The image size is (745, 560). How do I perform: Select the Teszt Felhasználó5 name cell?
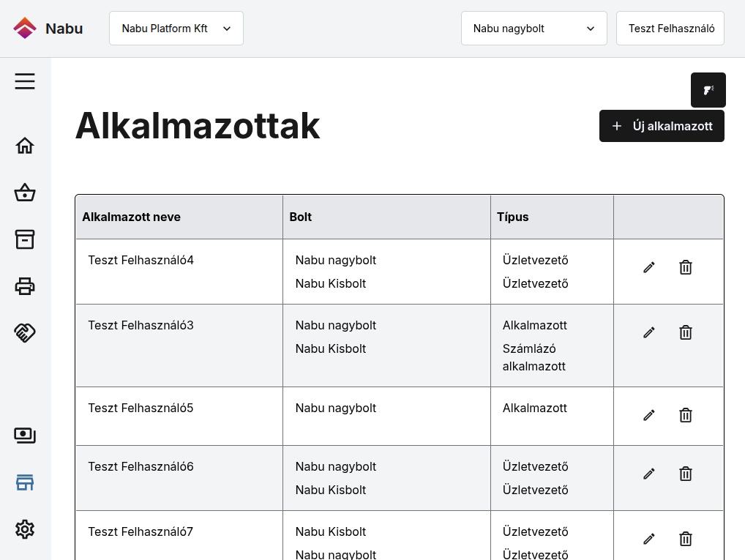click(179, 417)
